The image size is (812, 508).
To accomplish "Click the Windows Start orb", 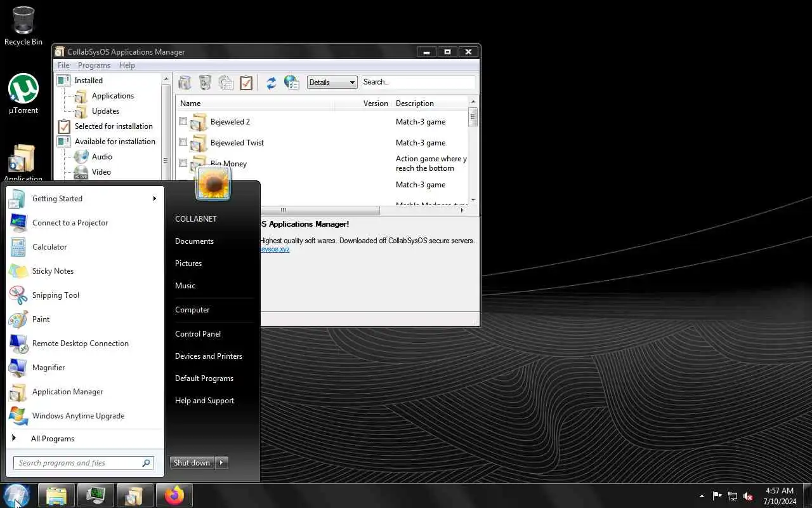I will click(16, 495).
